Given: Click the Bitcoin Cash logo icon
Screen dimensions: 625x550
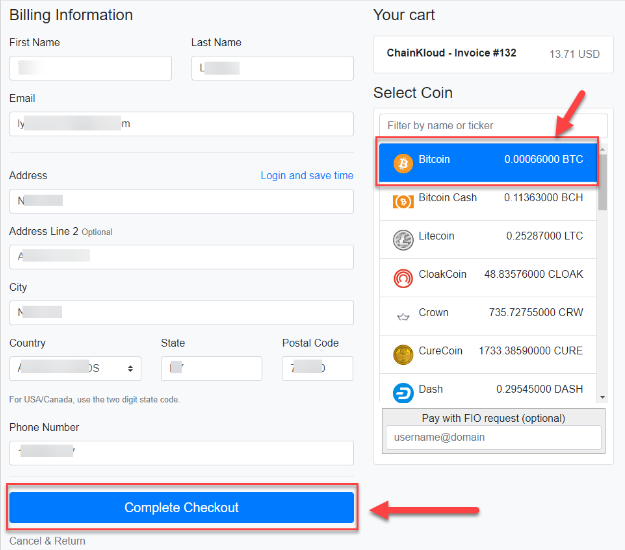Looking at the screenshot, I should (x=403, y=202).
